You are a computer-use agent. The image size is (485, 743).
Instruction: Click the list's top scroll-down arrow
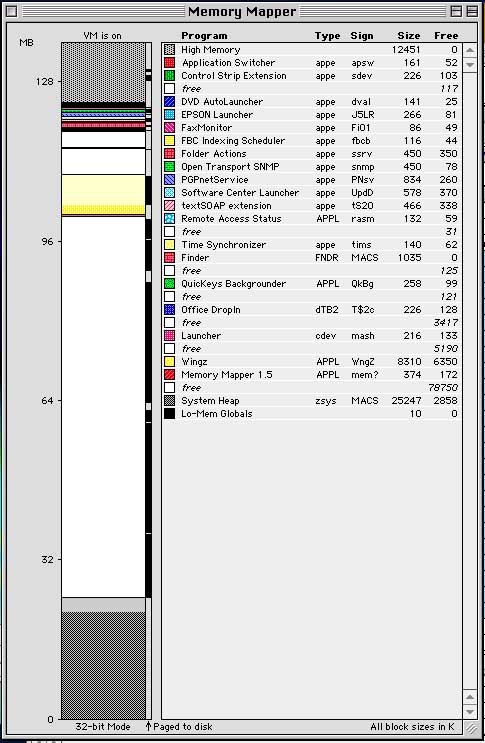(470, 64)
